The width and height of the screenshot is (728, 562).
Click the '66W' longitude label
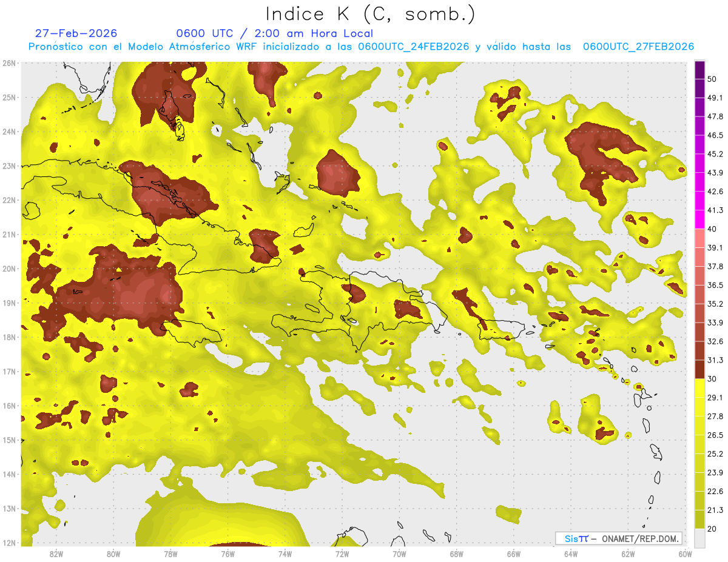[x=514, y=554]
